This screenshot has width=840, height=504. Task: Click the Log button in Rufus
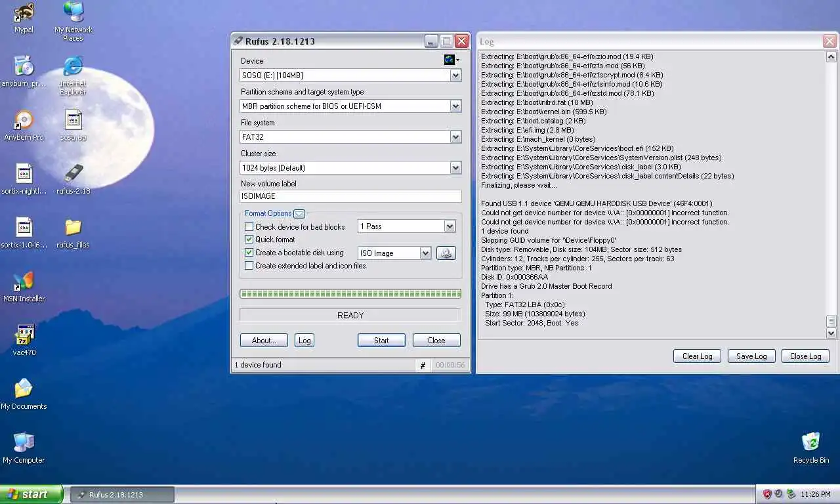(x=304, y=341)
